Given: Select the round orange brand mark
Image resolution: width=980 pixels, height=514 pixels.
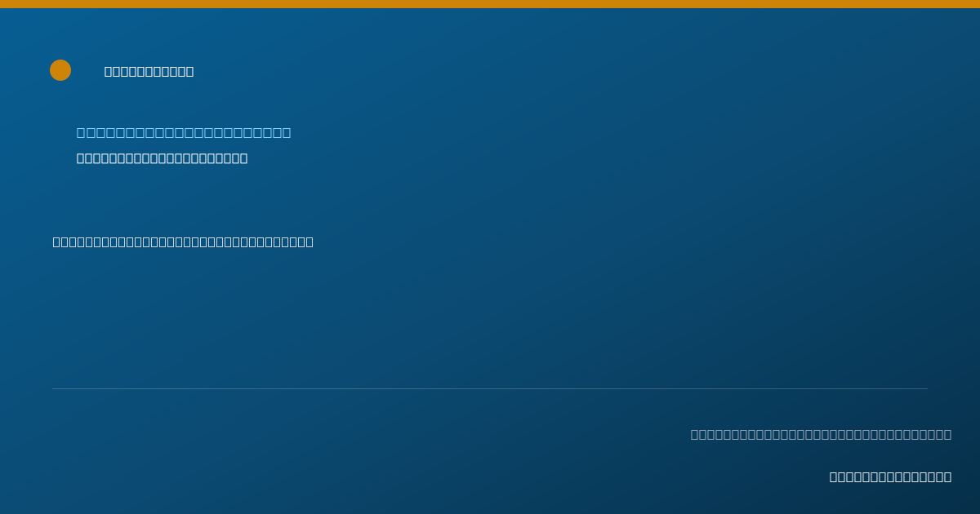Looking at the screenshot, I should click(x=60, y=70).
